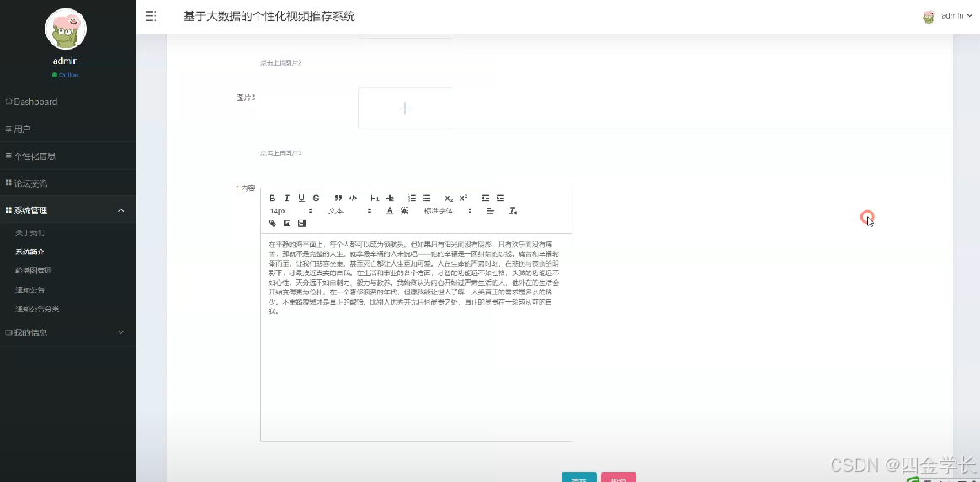Image resolution: width=980 pixels, height=482 pixels.
Task: Click the Online status indicator
Action: 66,75
